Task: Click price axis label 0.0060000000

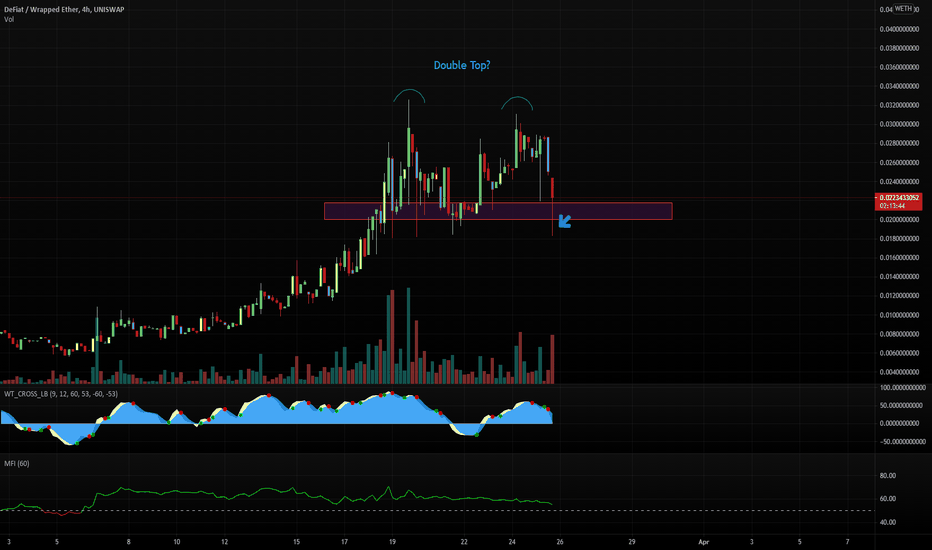Action: (x=899, y=353)
